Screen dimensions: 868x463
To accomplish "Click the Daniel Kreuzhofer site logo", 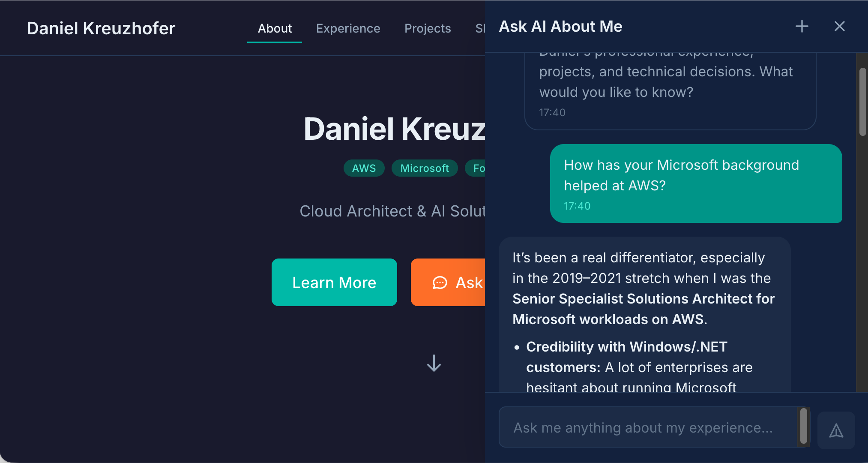I will (x=101, y=28).
